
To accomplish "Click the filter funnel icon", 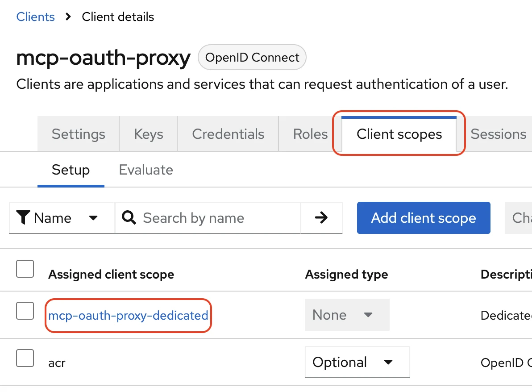I will pyautogui.click(x=23, y=218).
